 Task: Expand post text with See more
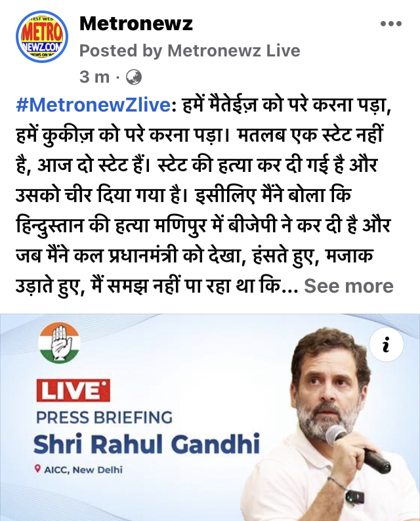348,285
